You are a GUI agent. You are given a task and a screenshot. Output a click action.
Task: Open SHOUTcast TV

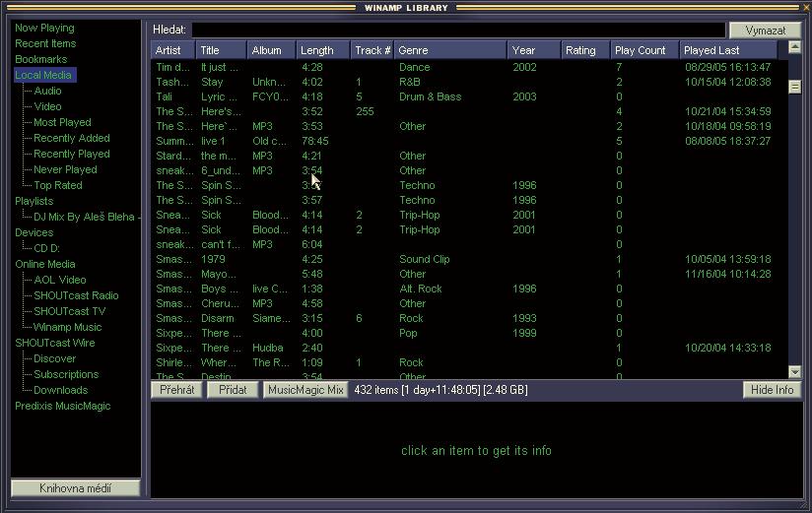pyautogui.click(x=69, y=311)
